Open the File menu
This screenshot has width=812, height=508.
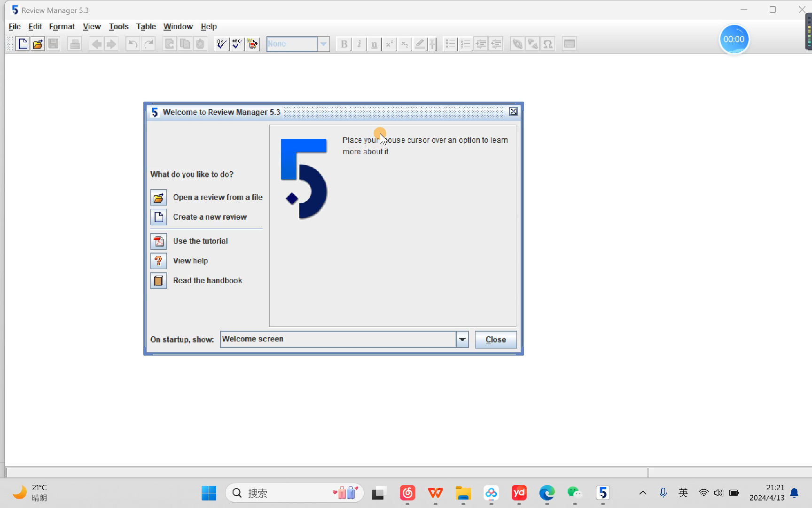[x=15, y=26]
